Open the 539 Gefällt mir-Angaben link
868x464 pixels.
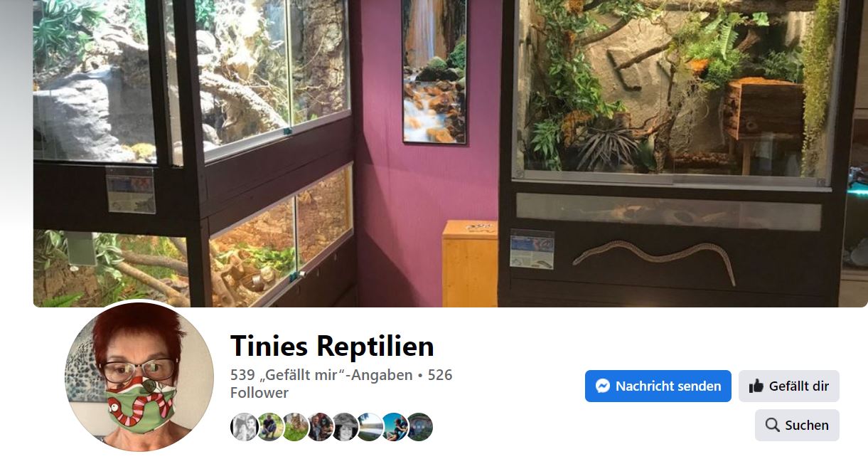coord(321,375)
